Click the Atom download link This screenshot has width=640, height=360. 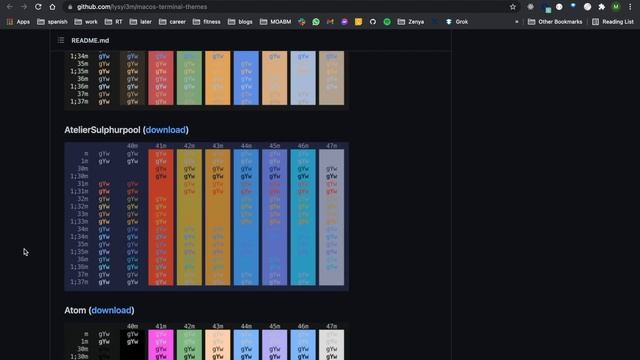pos(111,310)
